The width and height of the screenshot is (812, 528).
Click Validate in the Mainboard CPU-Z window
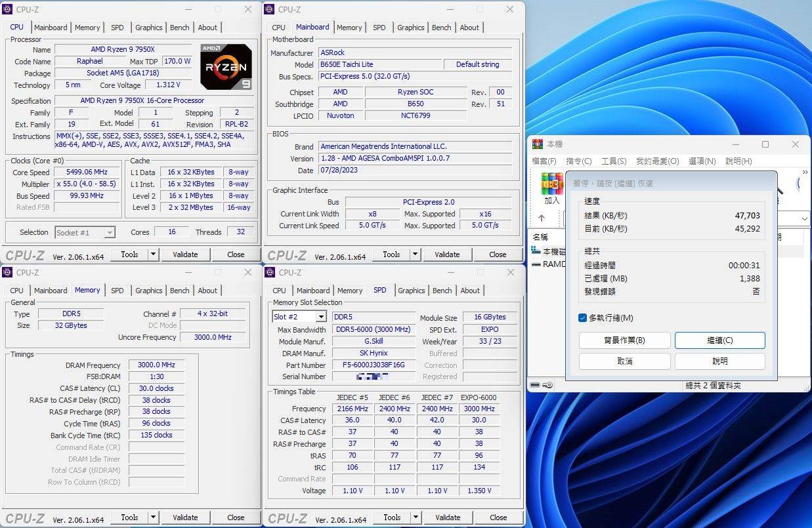(x=447, y=254)
